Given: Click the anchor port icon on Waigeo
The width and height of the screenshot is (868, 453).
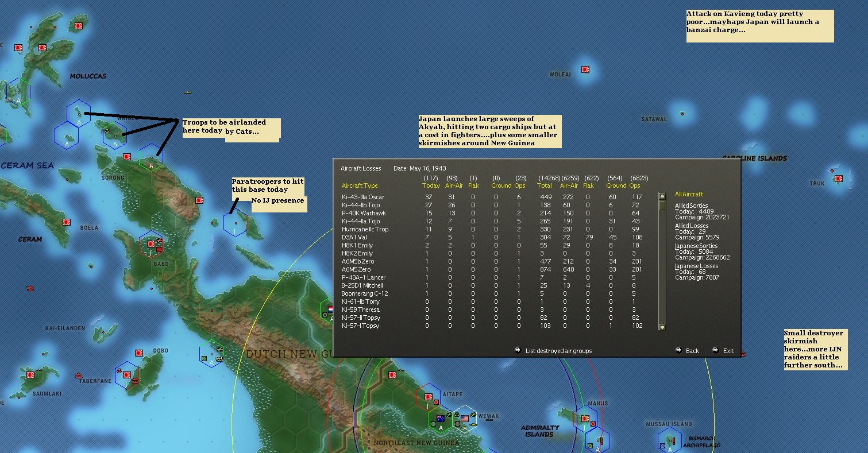Looking at the screenshot, I should [x=107, y=131].
